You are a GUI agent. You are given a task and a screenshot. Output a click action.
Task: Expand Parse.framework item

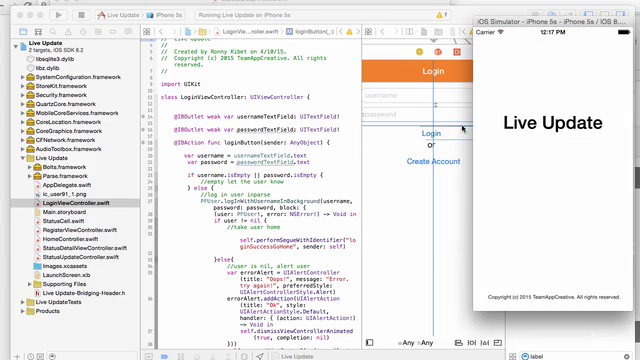click(30, 176)
